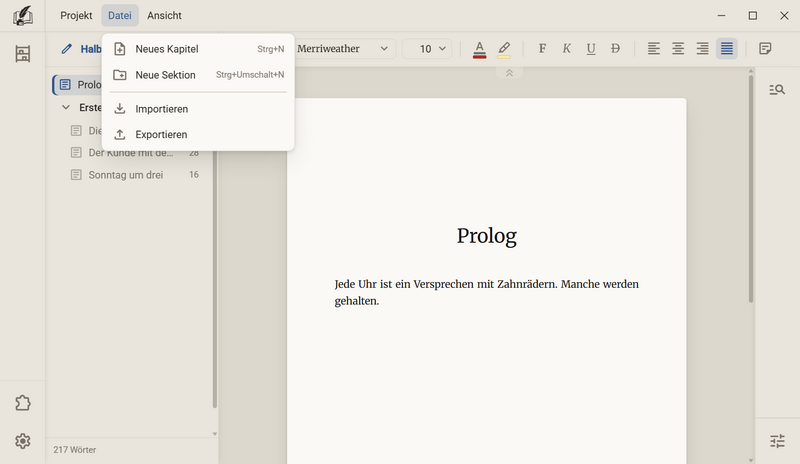Align text left
The image size is (800, 464).
point(654,49)
